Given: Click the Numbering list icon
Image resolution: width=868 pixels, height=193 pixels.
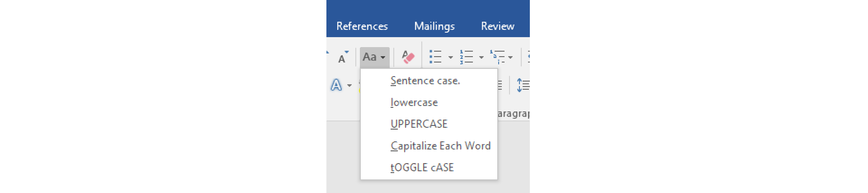Looking at the screenshot, I should [x=467, y=57].
